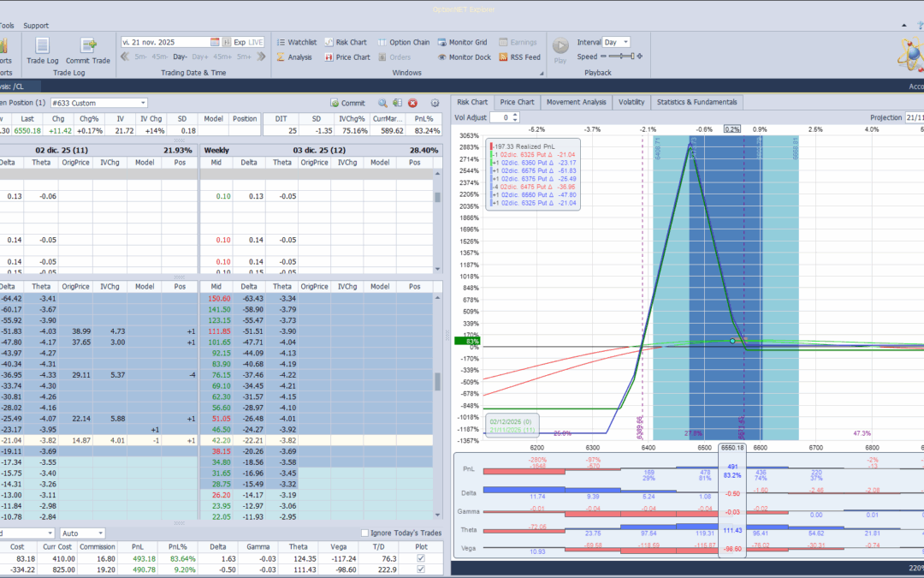Image resolution: width=924 pixels, height=578 pixels.
Task: Switch to the Movement Analysis tab
Action: pos(577,102)
